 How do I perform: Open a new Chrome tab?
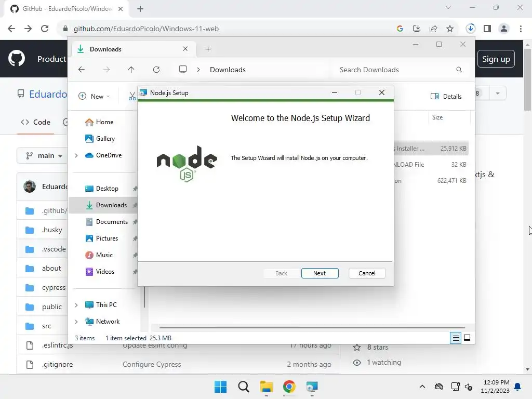point(140,9)
